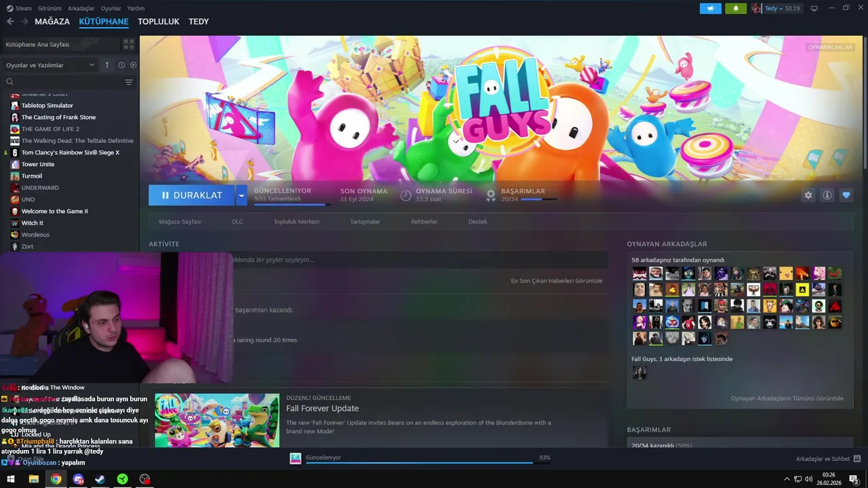Expand Oyunlar ve Yazılımlar filter dropdown
The width and height of the screenshot is (868, 488).
[50, 65]
